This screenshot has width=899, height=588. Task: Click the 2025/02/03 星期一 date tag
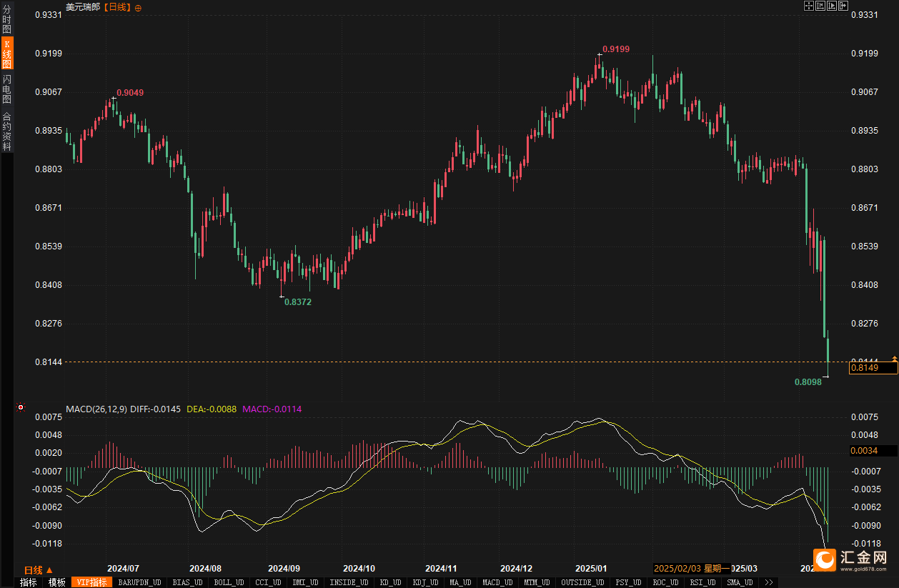pyautogui.click(x=692, y=569)
